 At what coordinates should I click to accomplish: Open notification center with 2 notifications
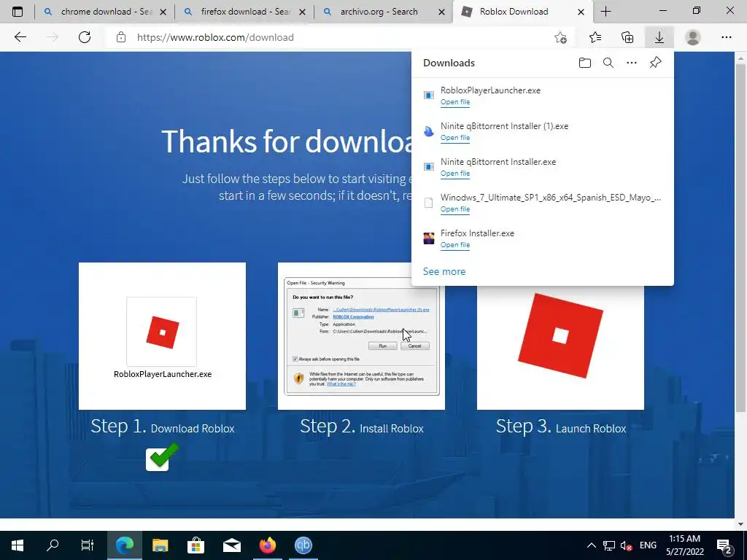[724, 545]
